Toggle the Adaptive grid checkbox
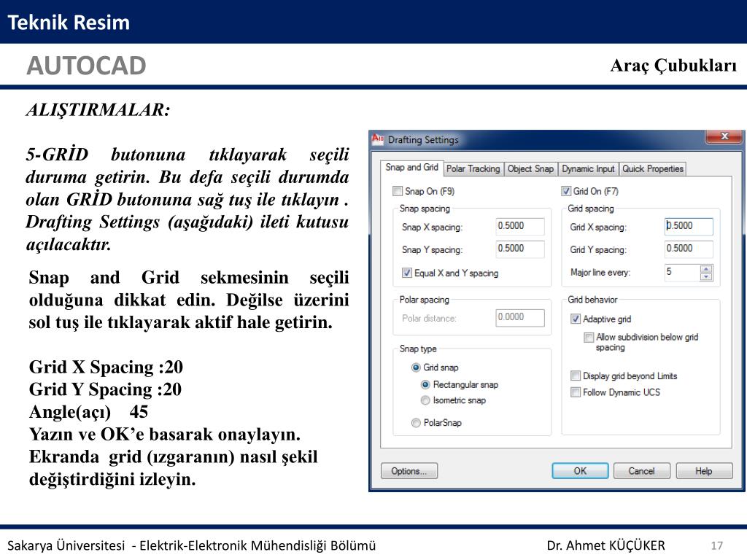The image size is (747, 560). [x=576, y=319]
